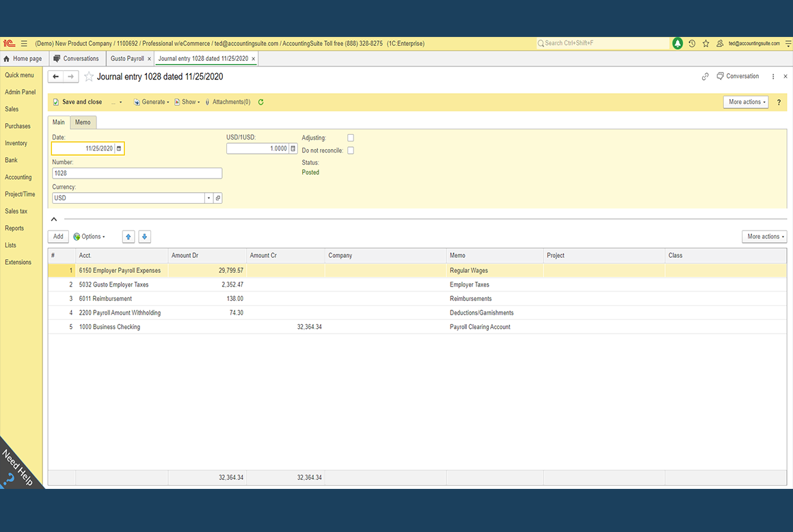The height and width of the screenshot is (532, 793).
Task: Open favorites star in top bar
Action: click(705, 44)
